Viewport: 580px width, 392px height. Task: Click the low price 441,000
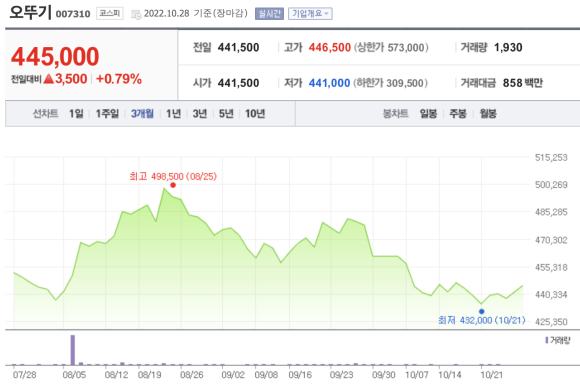click(x=329, y=83)
